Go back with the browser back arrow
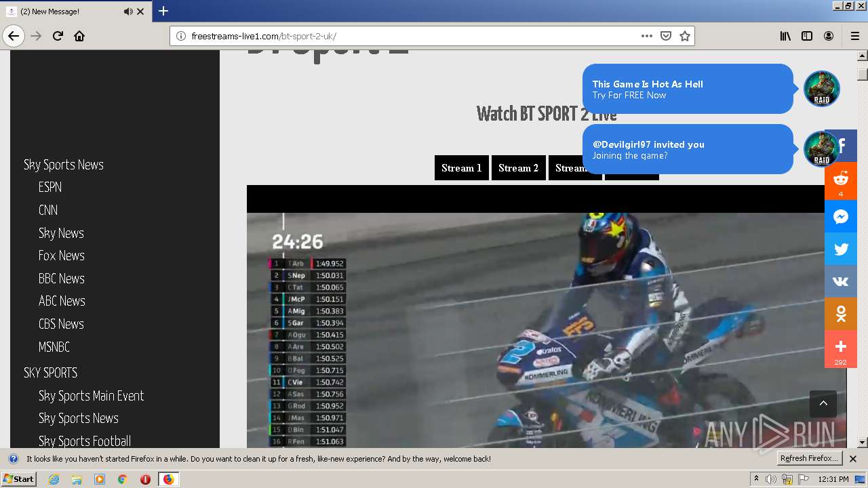 click(14, 36)
